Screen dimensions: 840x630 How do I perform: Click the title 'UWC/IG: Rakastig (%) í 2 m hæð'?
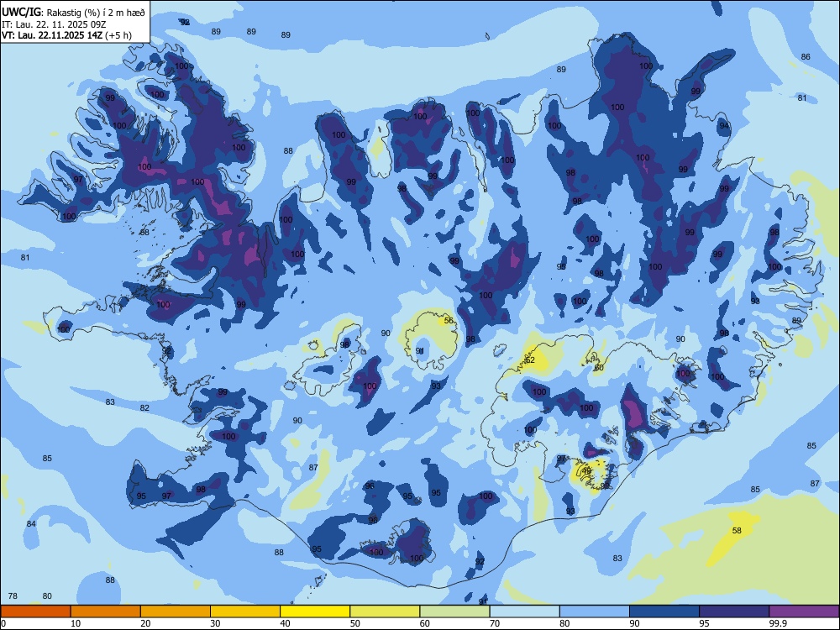pyautogui.click(x=73, y=12)
